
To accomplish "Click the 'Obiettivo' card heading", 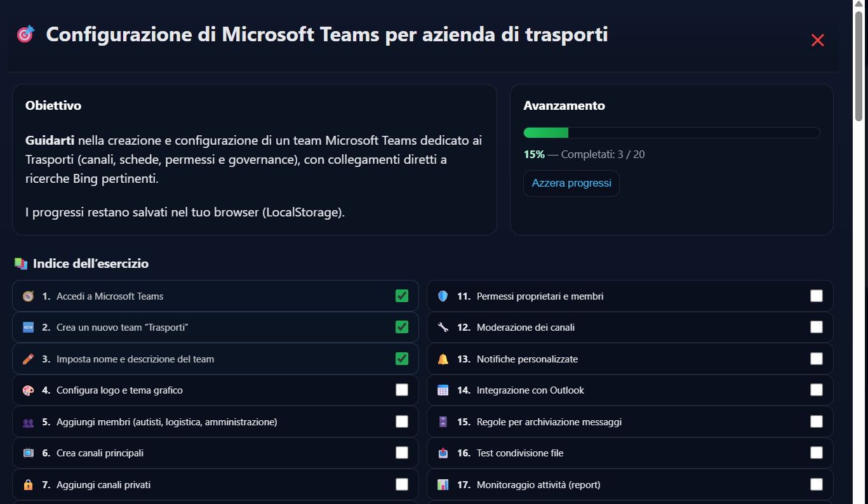I will point(53,106).
